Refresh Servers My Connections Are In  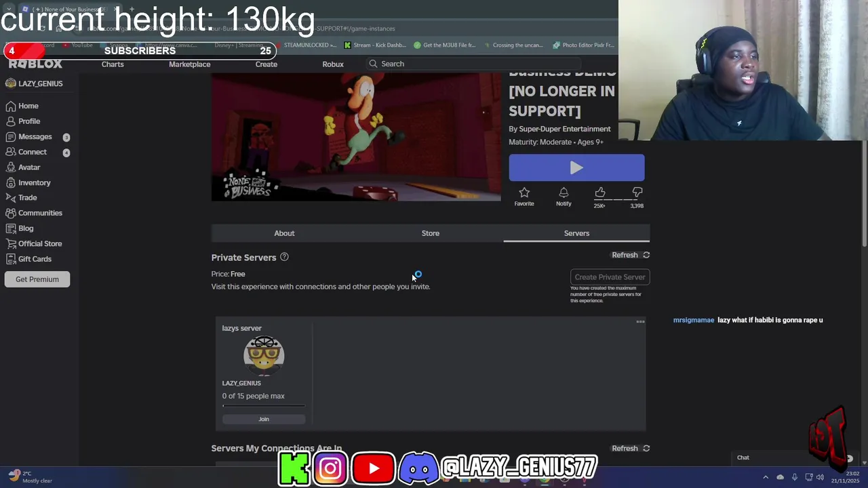[631, 448]
